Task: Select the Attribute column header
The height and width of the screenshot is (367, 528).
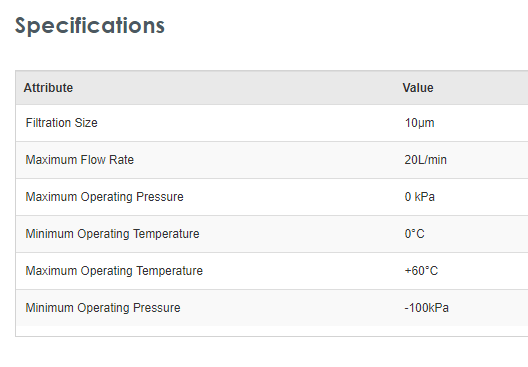Action: coord(48,88)
